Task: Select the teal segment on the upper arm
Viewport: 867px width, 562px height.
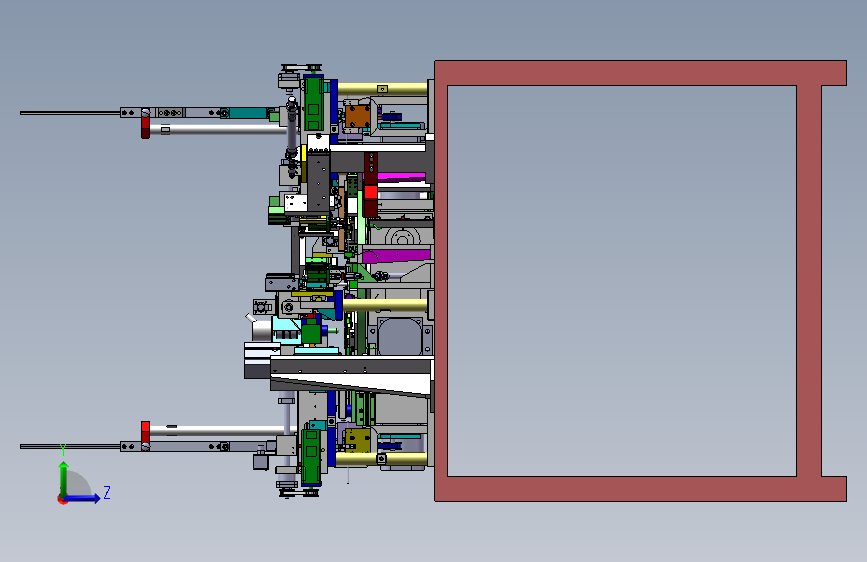Action: [x=248, y=113]
